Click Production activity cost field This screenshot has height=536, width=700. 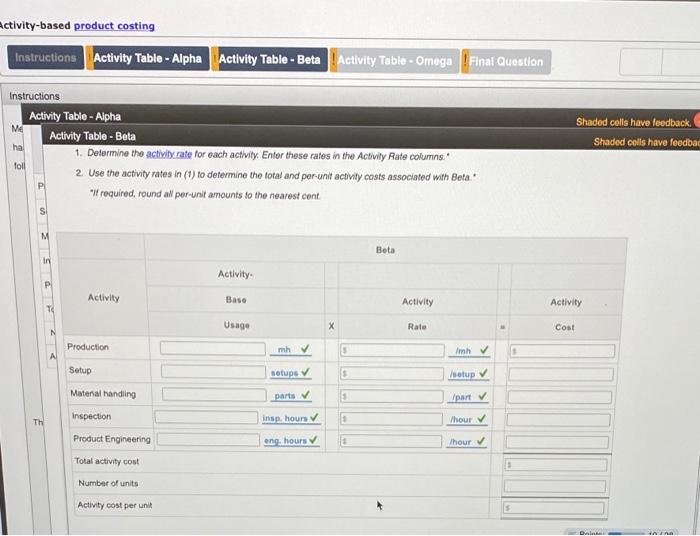[x=562, y=351]
